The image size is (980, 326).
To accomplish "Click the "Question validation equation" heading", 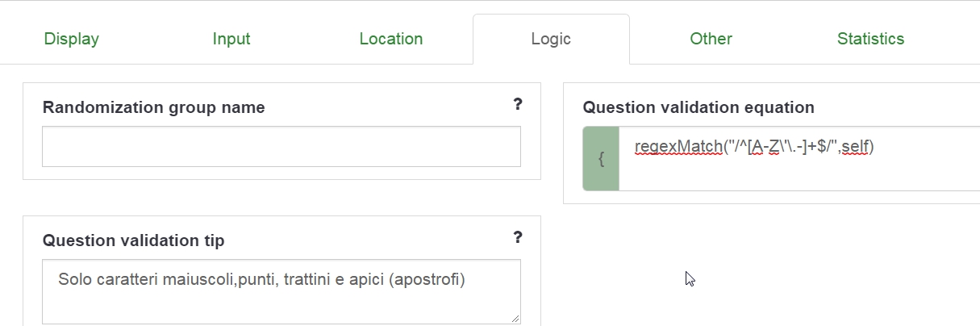I will (x=699, y=107).
